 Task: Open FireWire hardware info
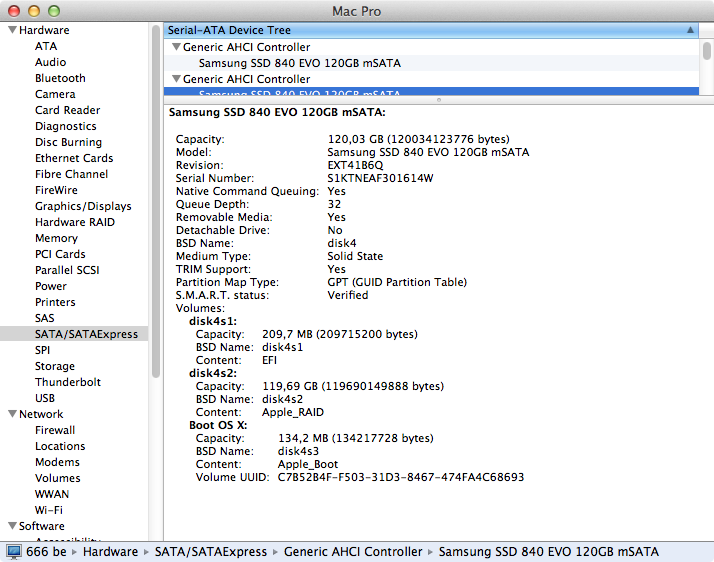tap(56, 190)
